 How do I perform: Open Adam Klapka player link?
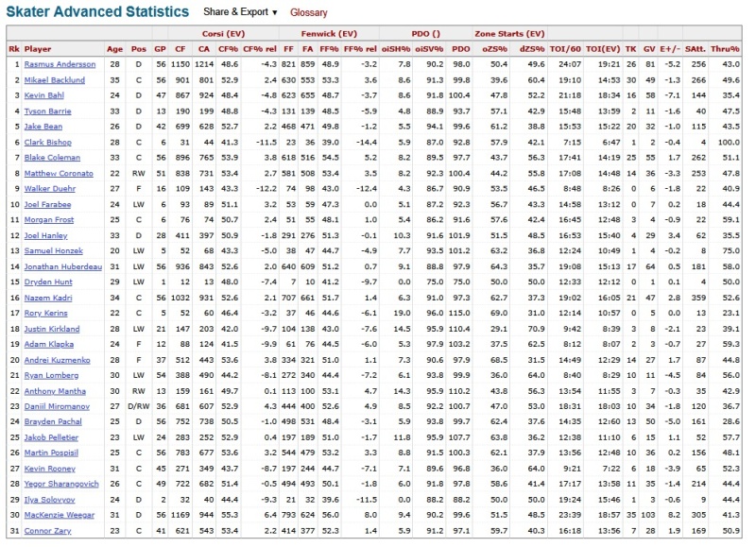coord(49,344)
